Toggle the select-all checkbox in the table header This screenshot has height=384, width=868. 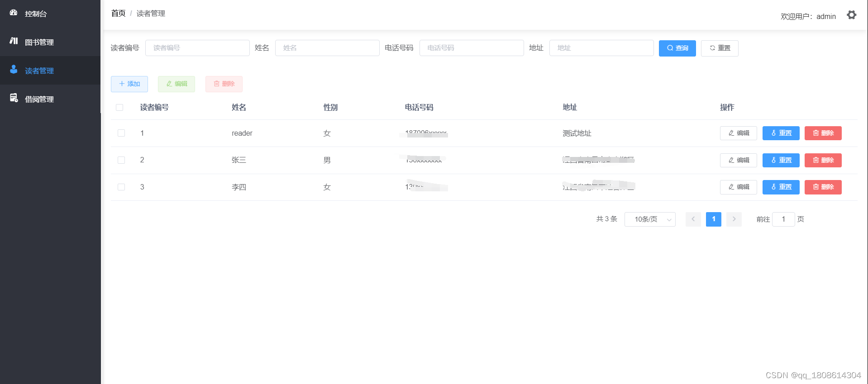(x=119, y=107)
